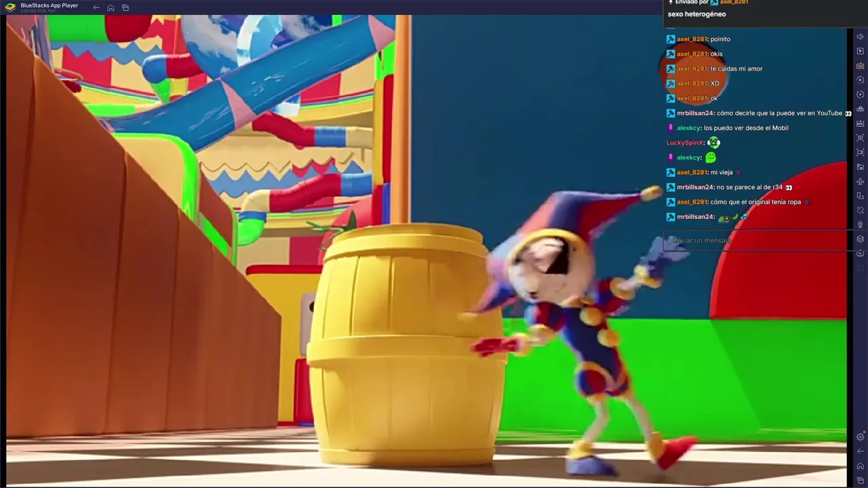Open the set location pin icon
Screen dimensions: 868x488
[861, 224]
